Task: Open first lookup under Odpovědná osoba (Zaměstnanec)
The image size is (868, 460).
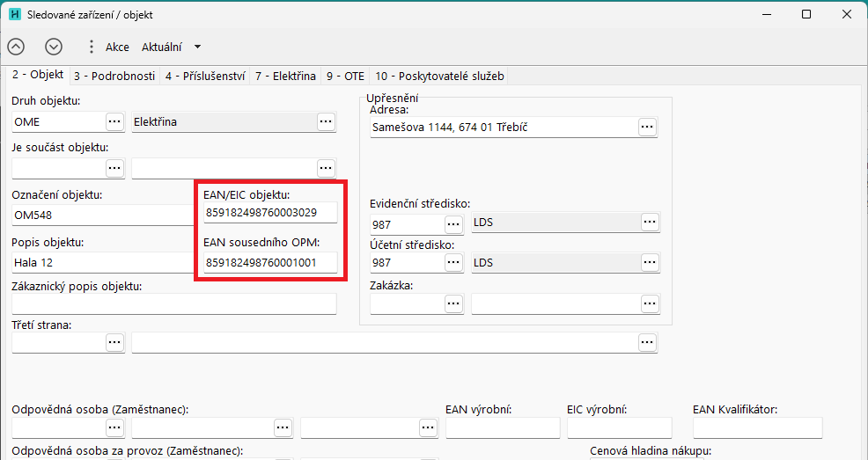Action: pyautogui.click(x=114, y=427)
